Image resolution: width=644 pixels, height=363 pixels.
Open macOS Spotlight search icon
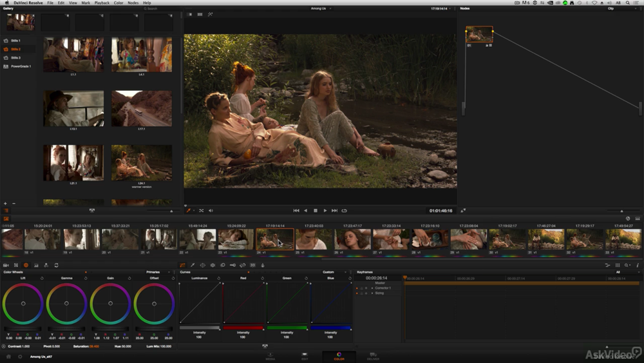627,3
